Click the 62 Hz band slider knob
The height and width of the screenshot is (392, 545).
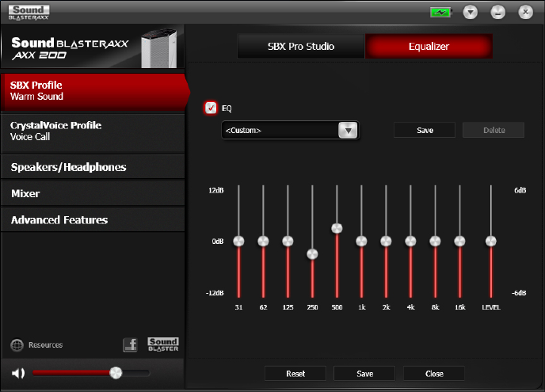click(x=263, y=242)
